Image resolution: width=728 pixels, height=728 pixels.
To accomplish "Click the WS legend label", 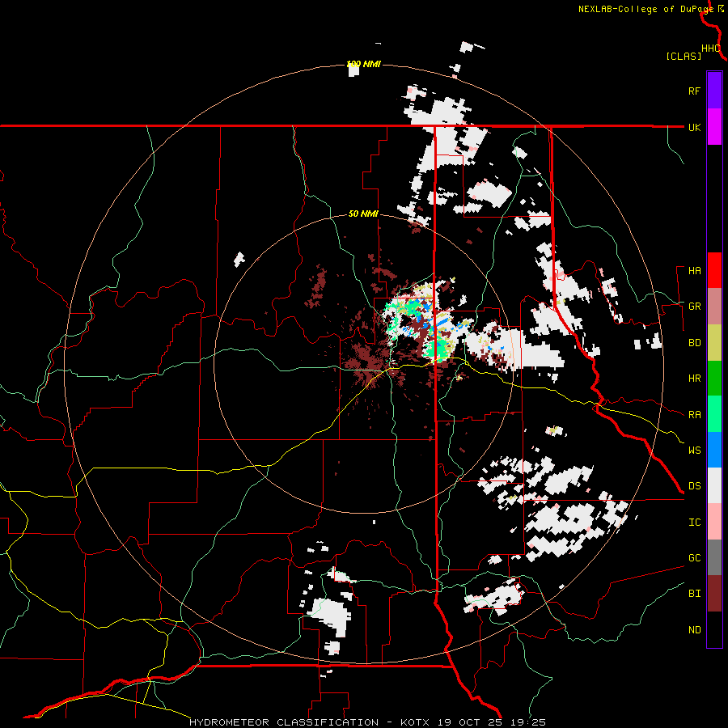I will 694,450.
